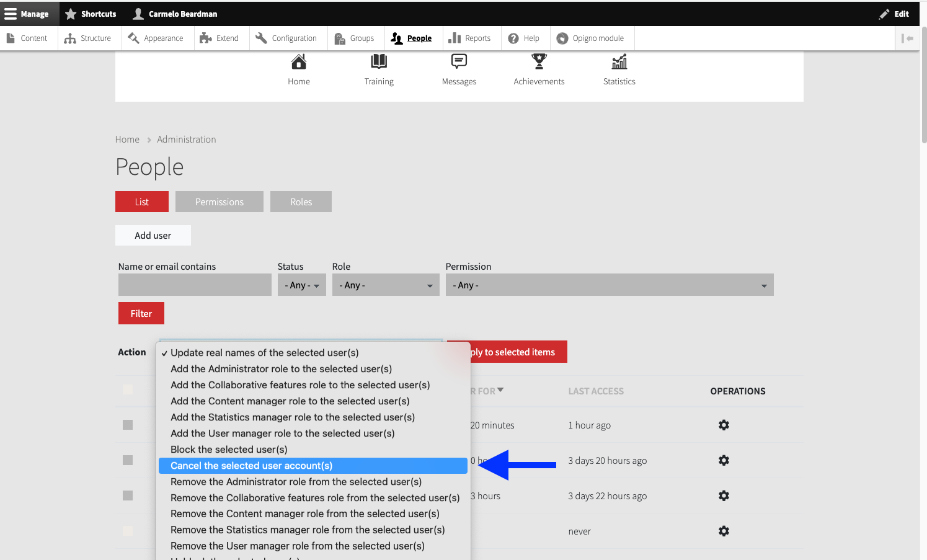
Task: Choose Add the Statistics manager role option
Action: [x=313, y=417]
